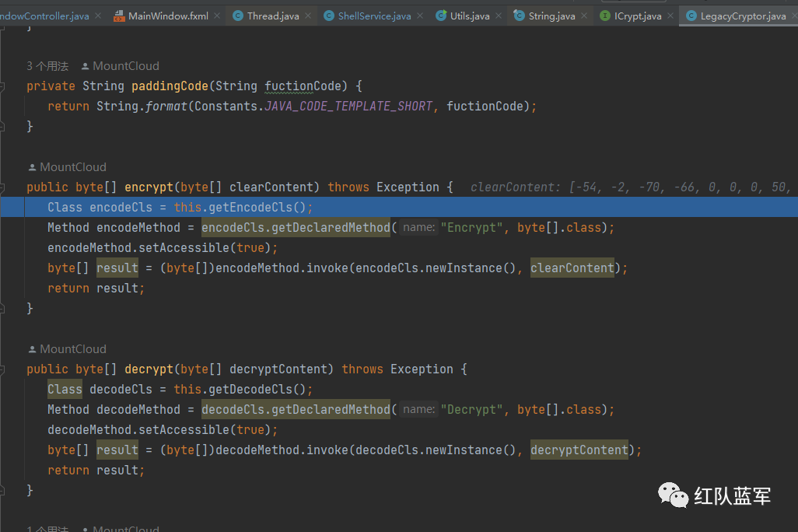This screenshot has height=532, width=798.
Task: Click encodeMethod.setAccessible(true) statement
Action: click(163, 248)
